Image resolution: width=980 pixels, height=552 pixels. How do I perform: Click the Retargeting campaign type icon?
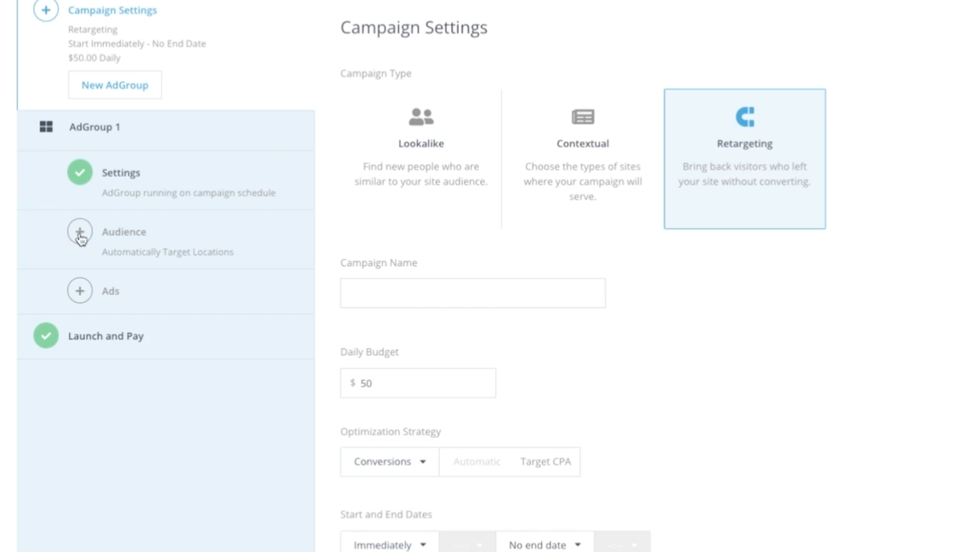coord(744,117)
